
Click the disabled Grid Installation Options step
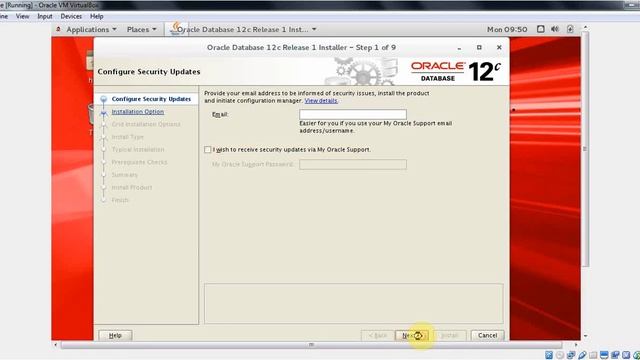[146, 124]
